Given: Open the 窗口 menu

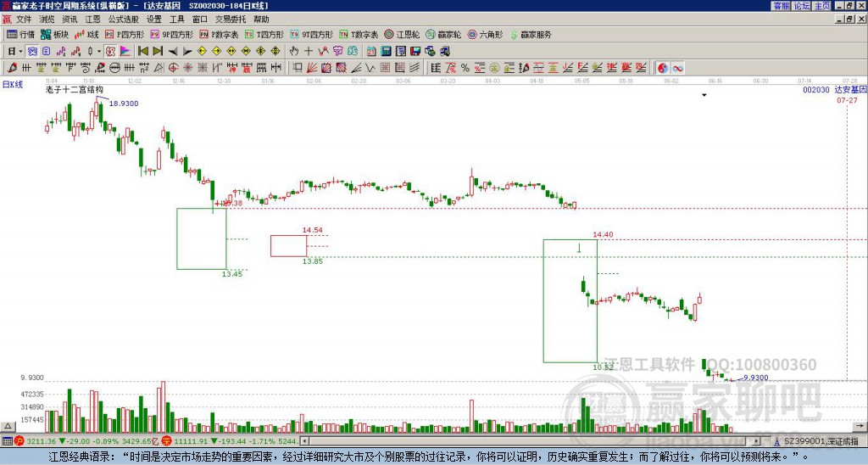Looking at the screenshot, I should [200, 20].
